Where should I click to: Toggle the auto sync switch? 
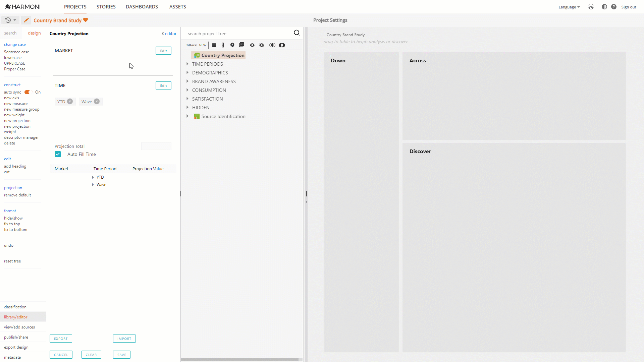(x=28, y=92)
